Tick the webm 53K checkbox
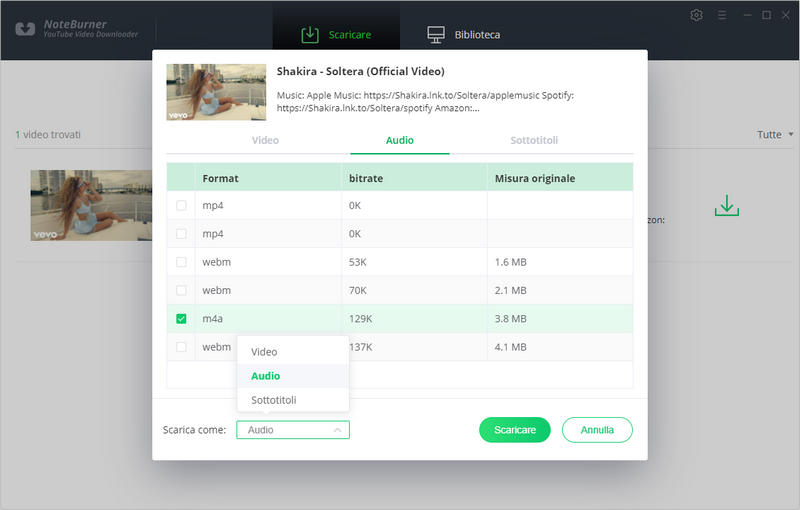800x510 pixels. pyautogui.click(x=181, y=262)
